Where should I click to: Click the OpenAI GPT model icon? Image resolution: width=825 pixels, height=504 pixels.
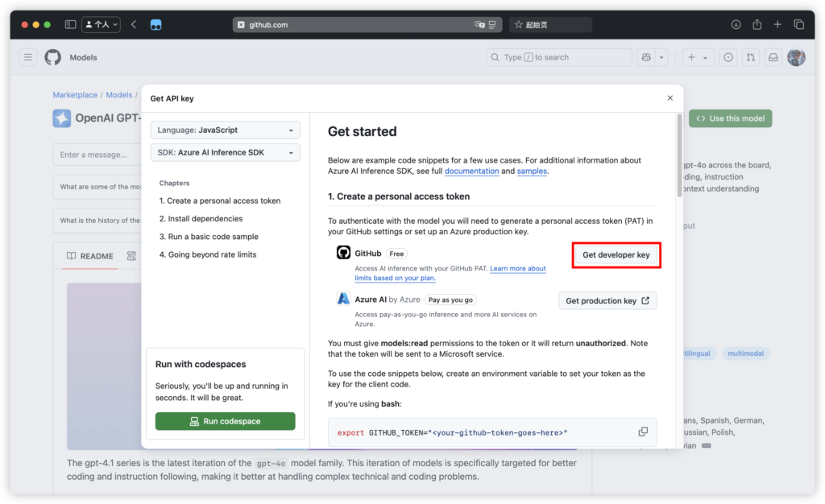pos(61,118)
